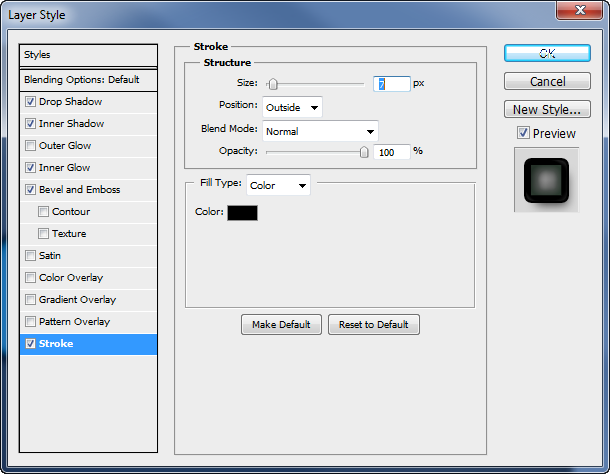Click the style preview thumbnail
610x474 pixels.
(x=547, y=180)
